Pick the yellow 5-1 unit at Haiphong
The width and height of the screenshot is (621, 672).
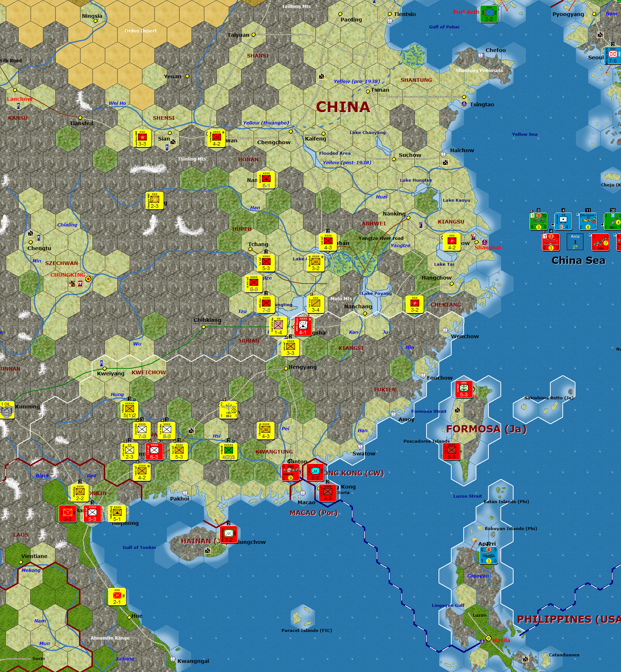[117, 514]
